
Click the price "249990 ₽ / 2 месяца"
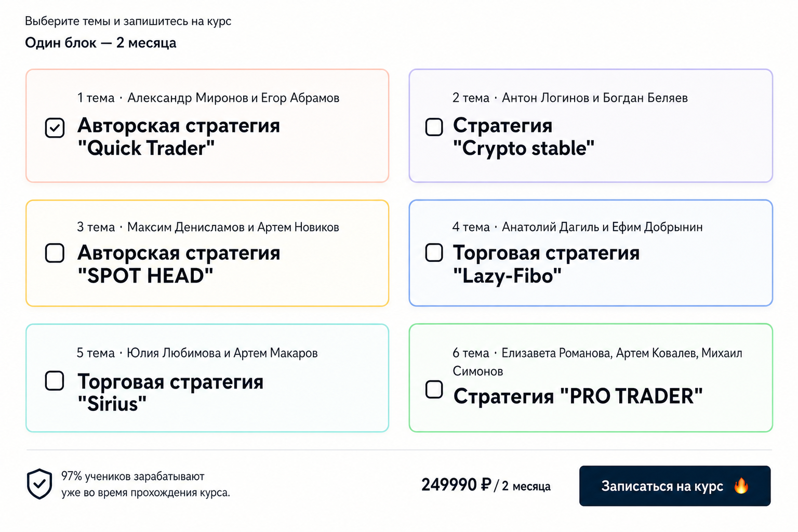486,485
